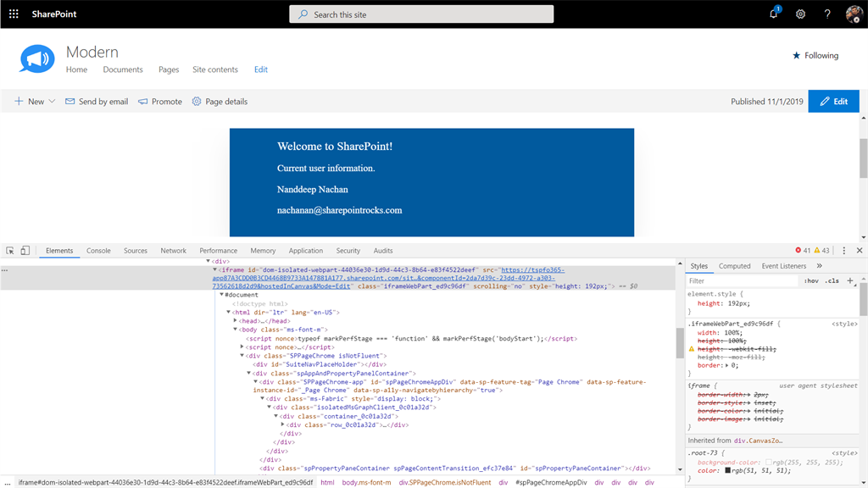Toggle the :hov element state panel

pos(811,281)
